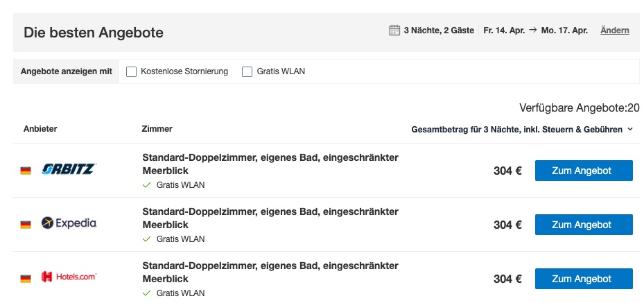The height and width of the screenshot is (303, 644).
Task: Click the German flag next to Orbitz
Action: (x=26, y=171)
